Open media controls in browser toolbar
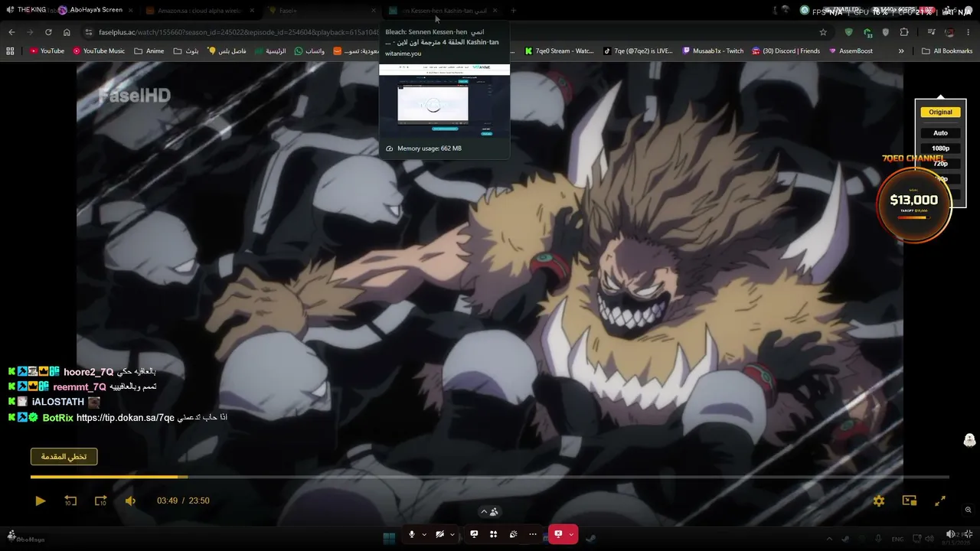The image size is (980, 551). (931, 32)
